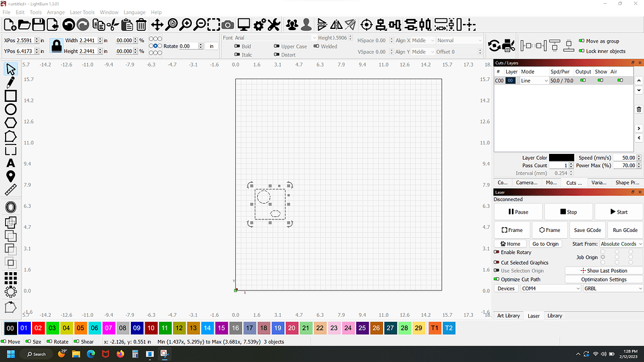
Task: Click the Delete trash can icon
Action: click(x=141, y=25)
